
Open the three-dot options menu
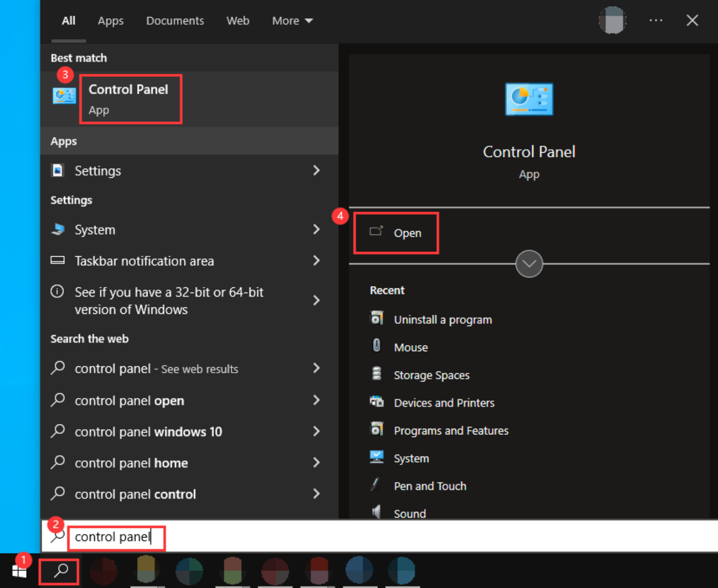click(x=656, y=20)
